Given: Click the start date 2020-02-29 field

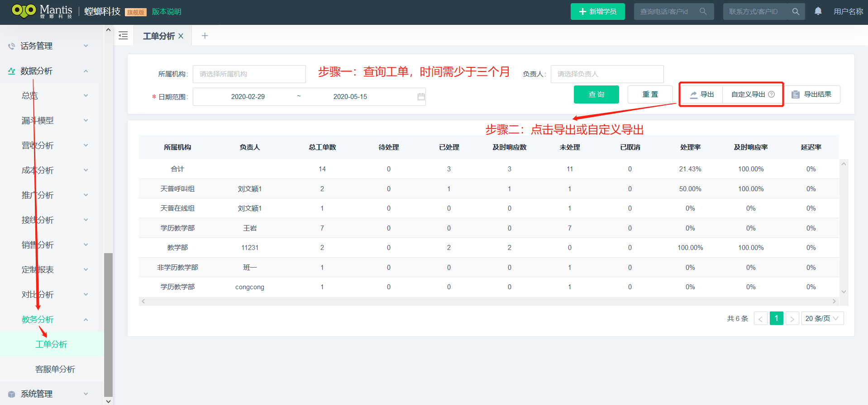Looking at the screenshot, I should (x=248, y=97).
